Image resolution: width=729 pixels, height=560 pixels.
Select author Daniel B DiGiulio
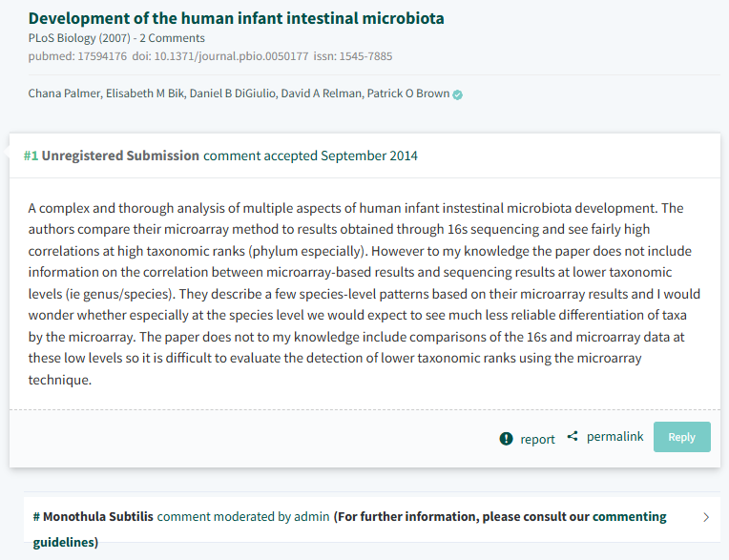[233, 93]
